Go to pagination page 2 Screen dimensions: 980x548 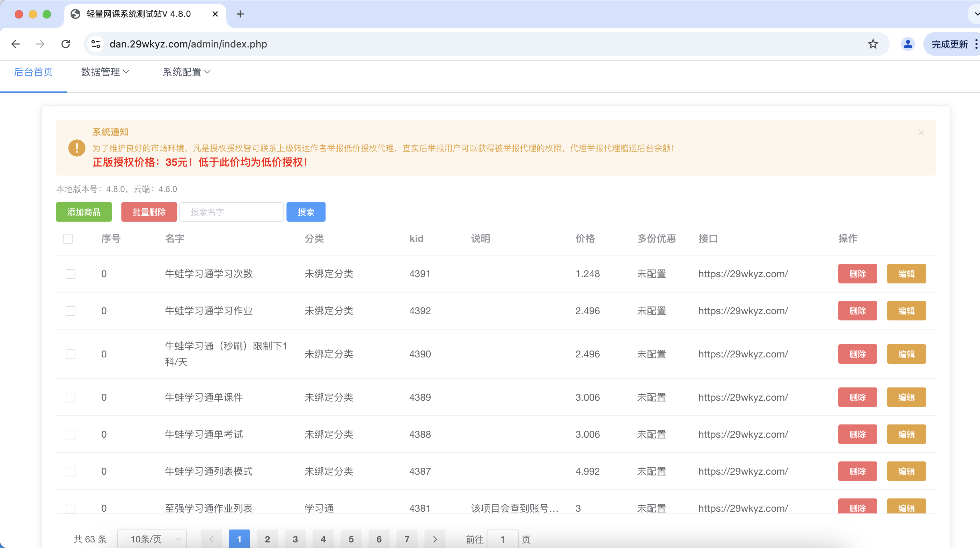click(x=268, y=539)
